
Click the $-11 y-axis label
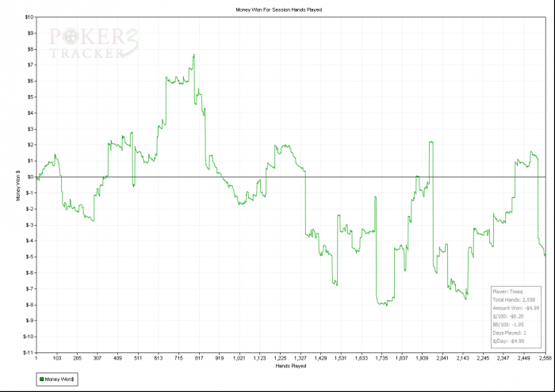29,352
